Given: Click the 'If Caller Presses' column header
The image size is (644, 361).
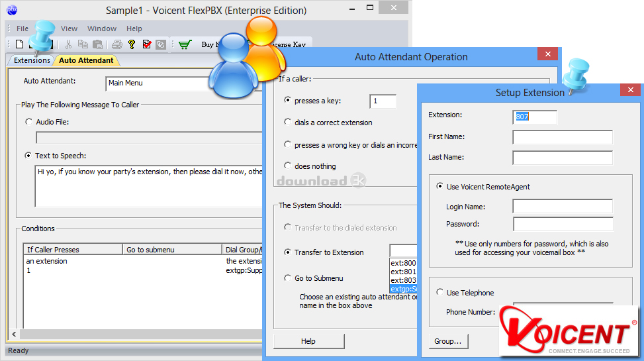Looking at the screenshot, I should [x=73, y=250].
